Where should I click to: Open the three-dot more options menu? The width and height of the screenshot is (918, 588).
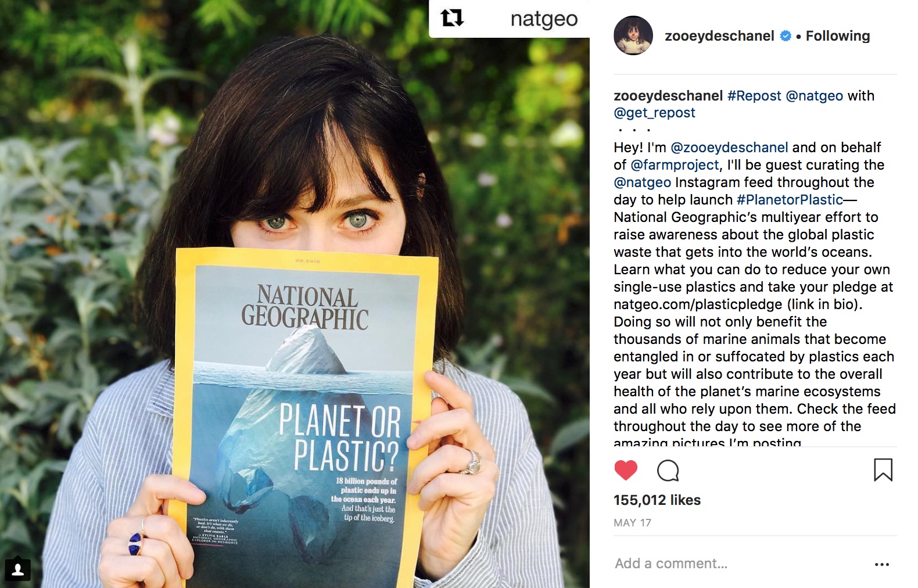[881, 564]
